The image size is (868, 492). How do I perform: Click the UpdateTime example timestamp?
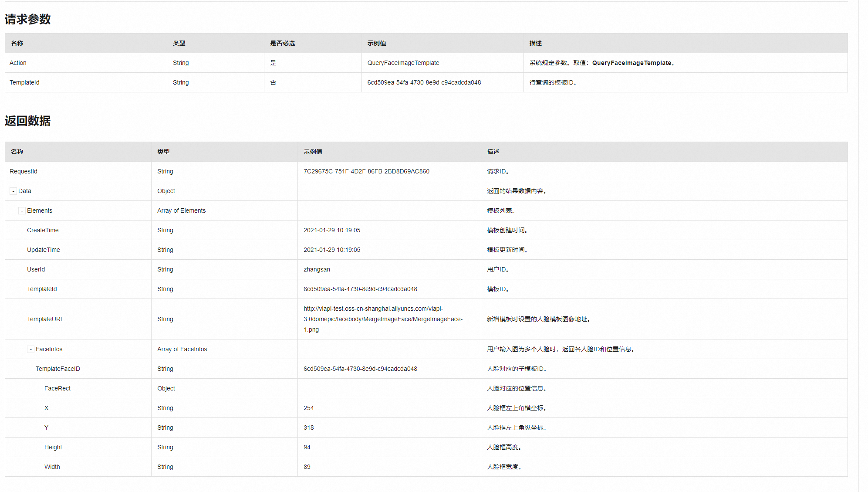(x=332, y=250)
